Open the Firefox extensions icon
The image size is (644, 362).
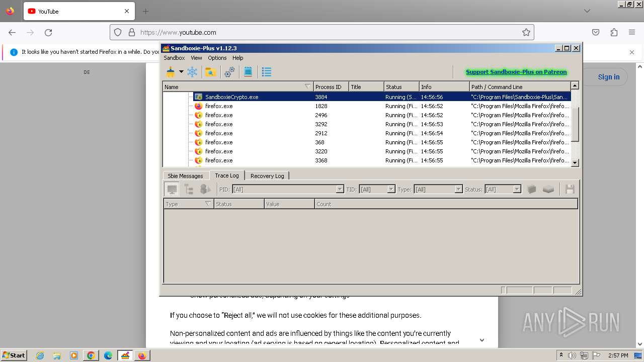tap(614, 32)
